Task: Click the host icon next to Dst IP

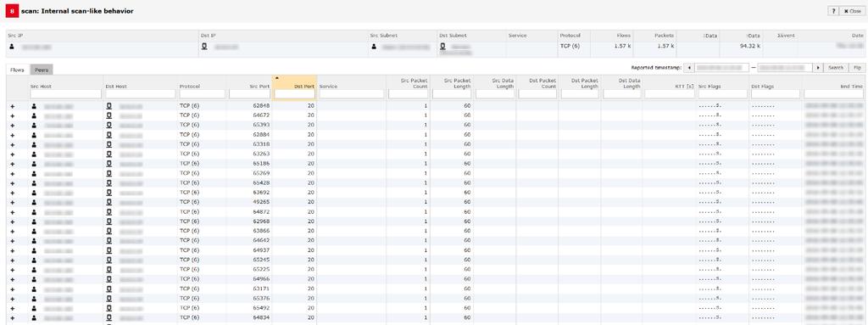Action: coord(204,48)
